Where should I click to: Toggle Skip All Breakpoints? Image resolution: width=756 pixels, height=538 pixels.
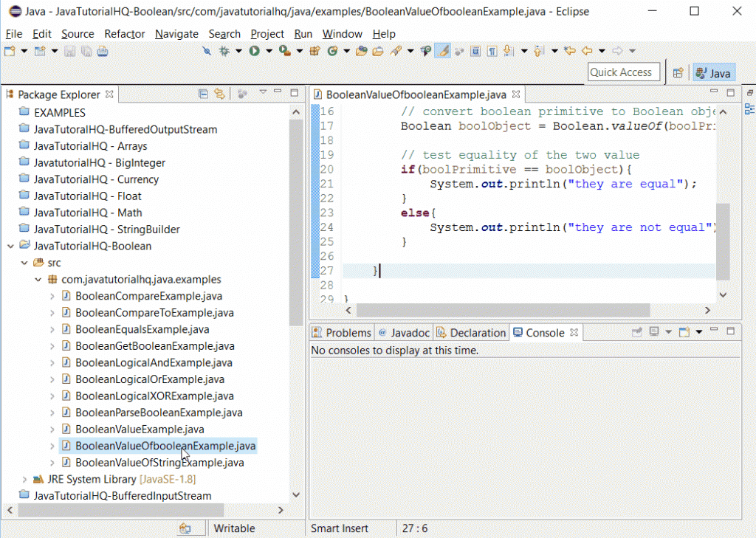coord(206,52)
